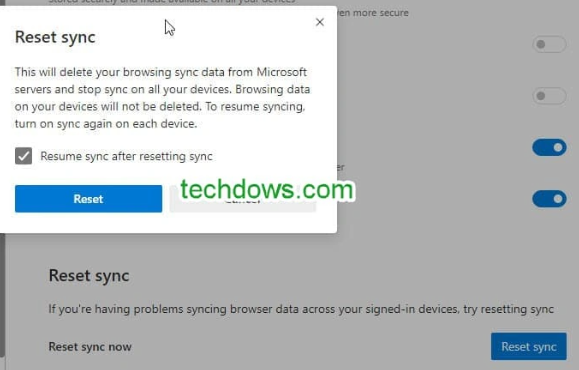Image resolution: width=579 pixels, height=370 pixels.
Task: Uncheck Resume sync after resetting sync checkbox
Action: click(x=23, y=156)
